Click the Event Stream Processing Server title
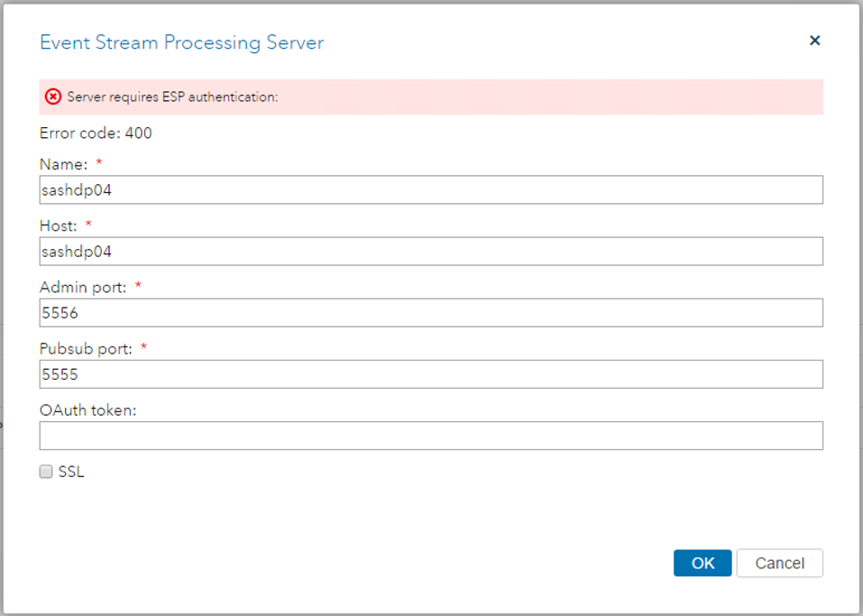 179,42
